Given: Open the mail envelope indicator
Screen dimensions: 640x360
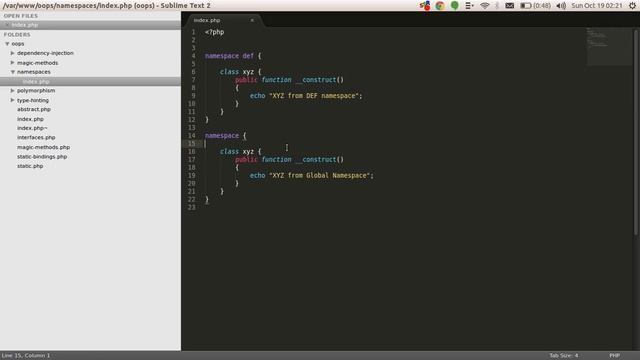Looking at the screenshot, I should click(x=509, y=6).
